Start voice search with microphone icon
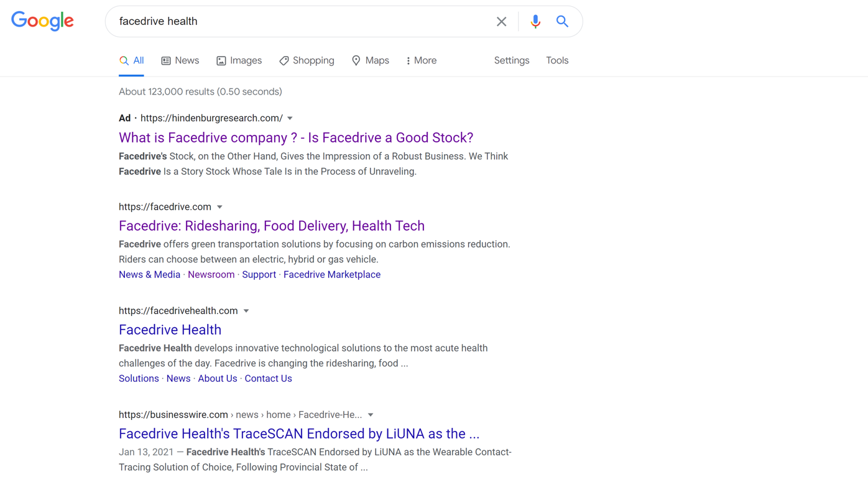Viewport: 868px width, 487px height. tap(535, 22)
